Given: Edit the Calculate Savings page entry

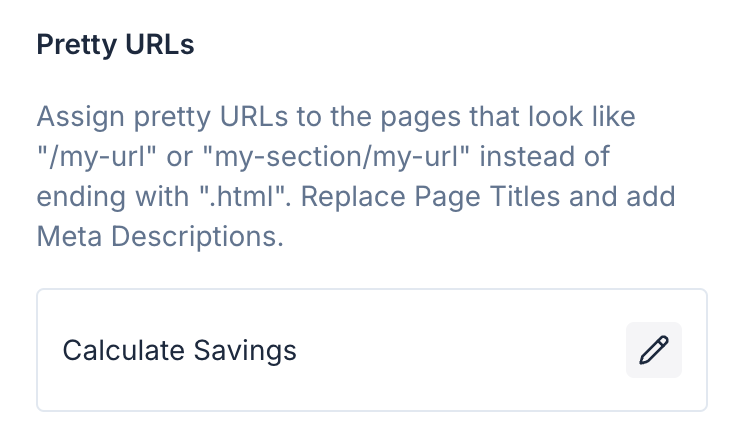Looking at the screenshot, I should [654, 350].
